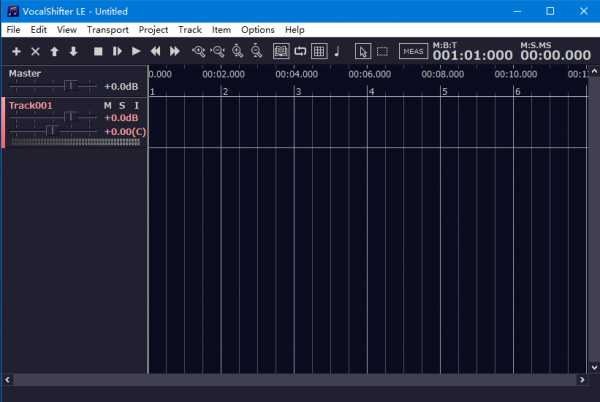600x402 pixels.
Task: Stop playback with the square button
Action: pyautogui.click(x=98, y=51)
